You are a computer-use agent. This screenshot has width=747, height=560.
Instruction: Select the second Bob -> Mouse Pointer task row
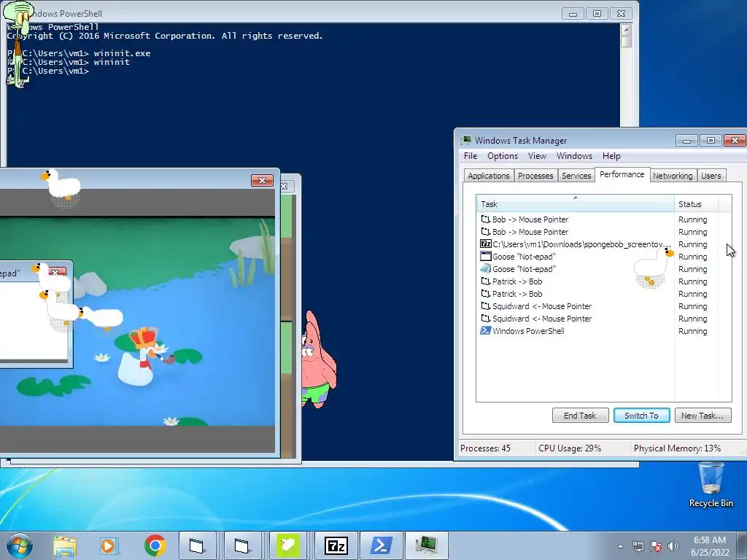pyautogui.click(x=603, y=231)
